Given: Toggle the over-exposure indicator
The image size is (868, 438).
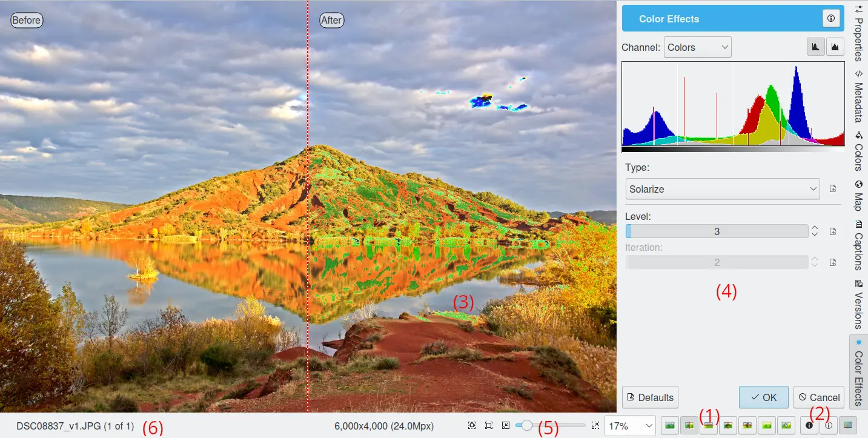Looking at the screenshot, I should click(x=828, y=426).
